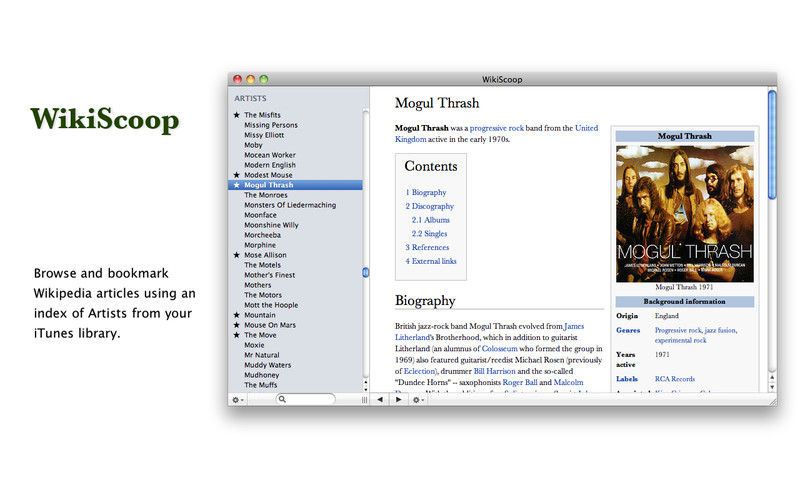The image size is (800, 500).
Task: Toggle the bookmark star for Mouse On Mars
Action: coord(236,325)
